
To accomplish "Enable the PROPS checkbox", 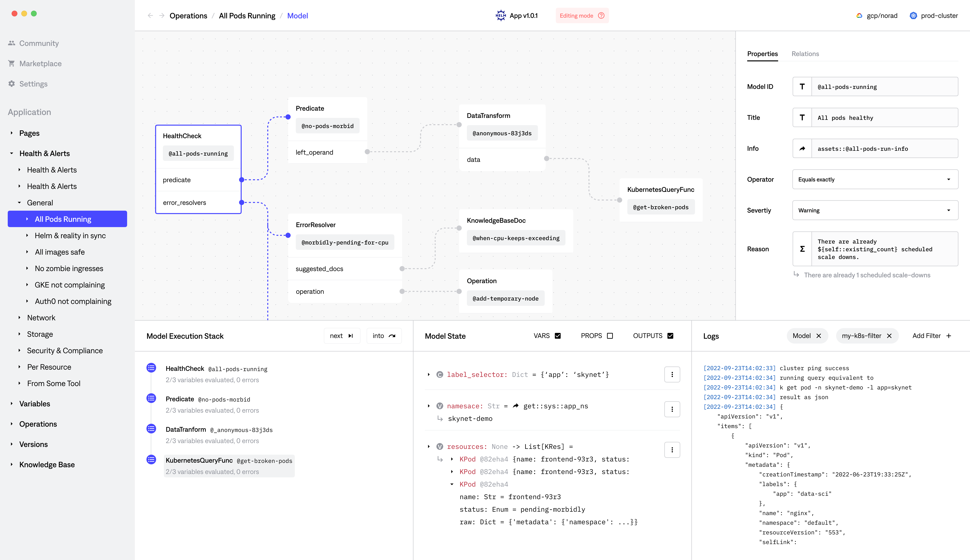I will (610, 335).
